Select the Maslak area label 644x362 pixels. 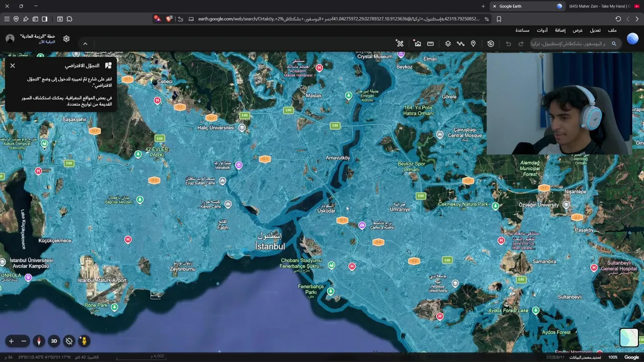tap(313, 96)
